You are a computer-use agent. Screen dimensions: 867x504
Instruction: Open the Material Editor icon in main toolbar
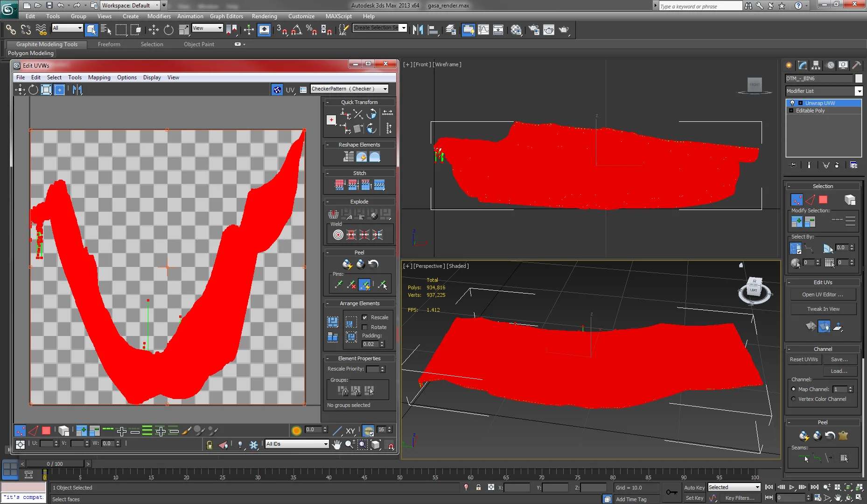516,30
